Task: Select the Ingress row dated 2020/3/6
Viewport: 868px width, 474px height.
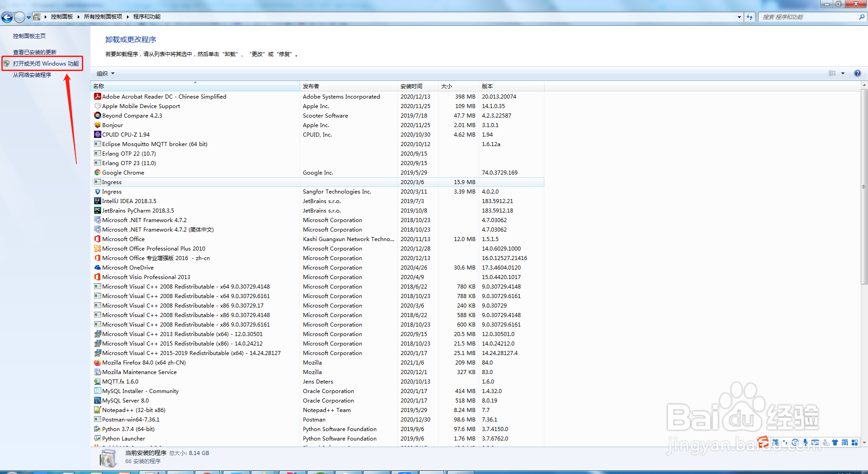Action: [318, 182]
